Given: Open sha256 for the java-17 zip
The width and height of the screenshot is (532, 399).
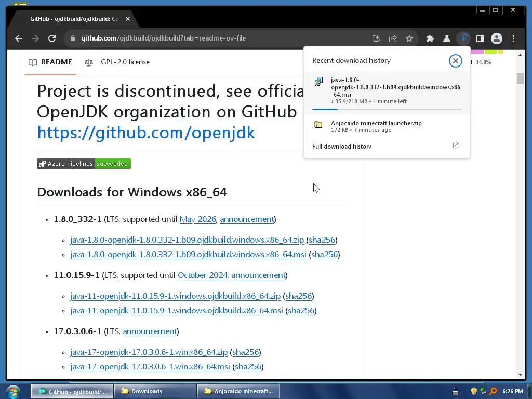Looking at the screenshot, I should click(x=245, y=352).
